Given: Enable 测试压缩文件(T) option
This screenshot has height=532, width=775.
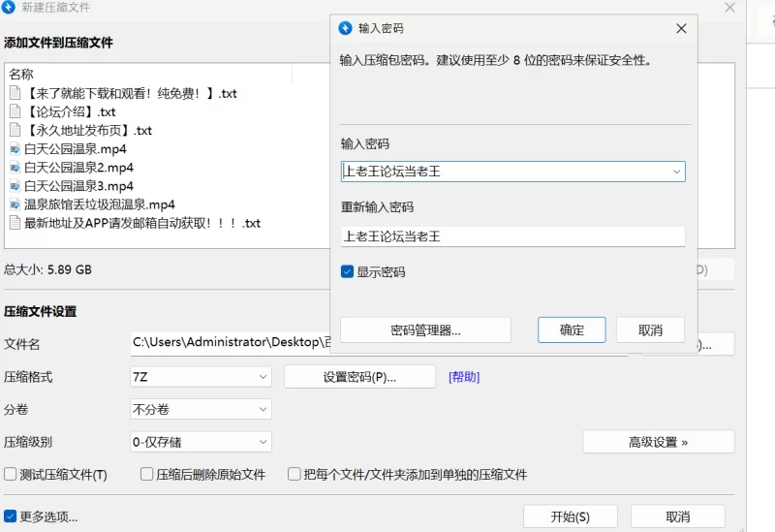Looking at the screenshot, I should pyautogui.click(x=11, y=475).
